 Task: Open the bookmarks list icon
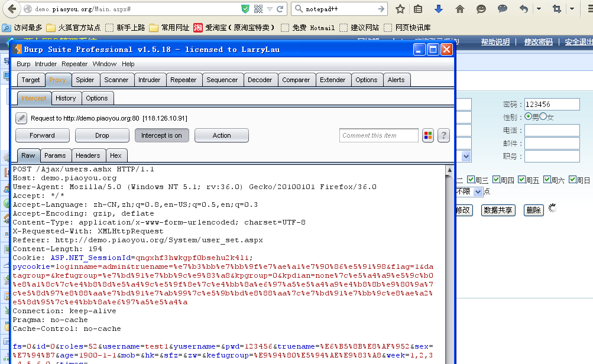click(418, 9)
